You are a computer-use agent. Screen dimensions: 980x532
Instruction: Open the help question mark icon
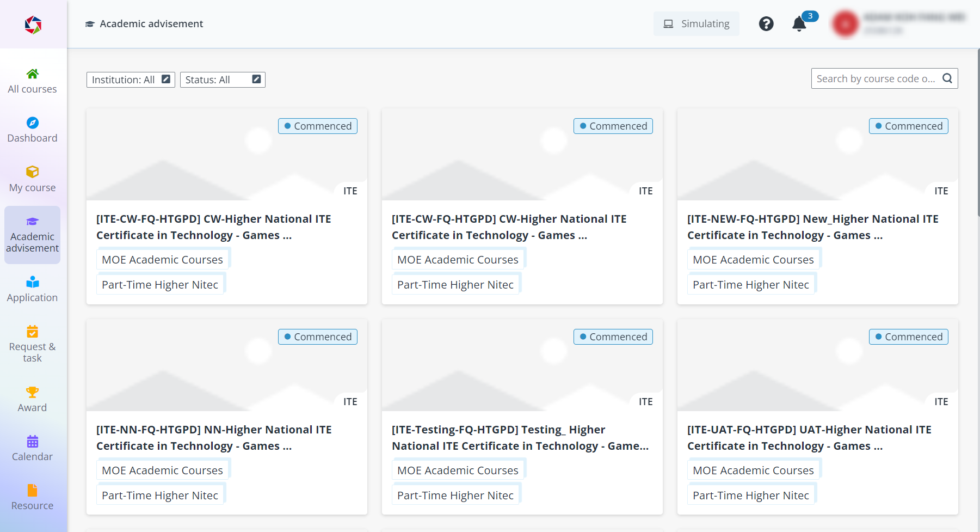[766, 24]
